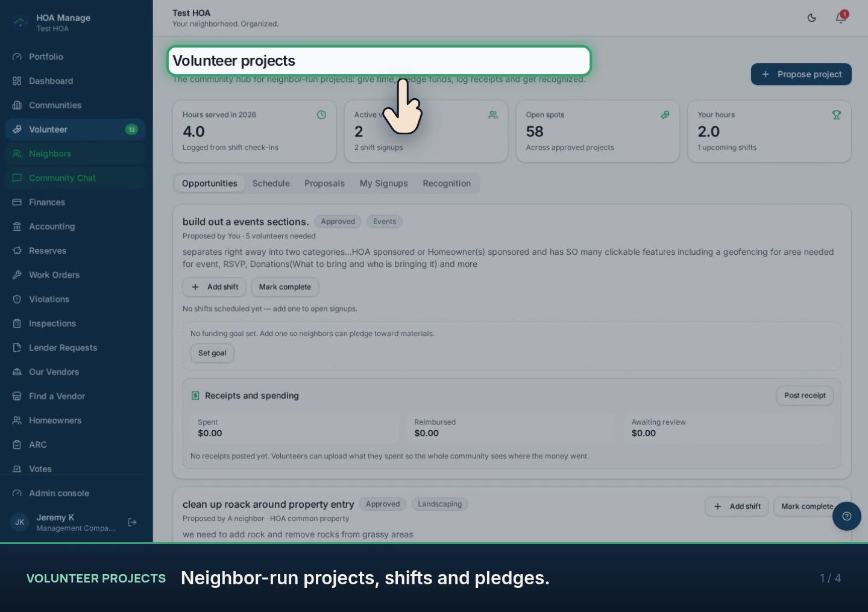Open Volunteer in the sidebar
This screenshot has height=612, width=868.
pyautogui.click(x=75, y=130)
